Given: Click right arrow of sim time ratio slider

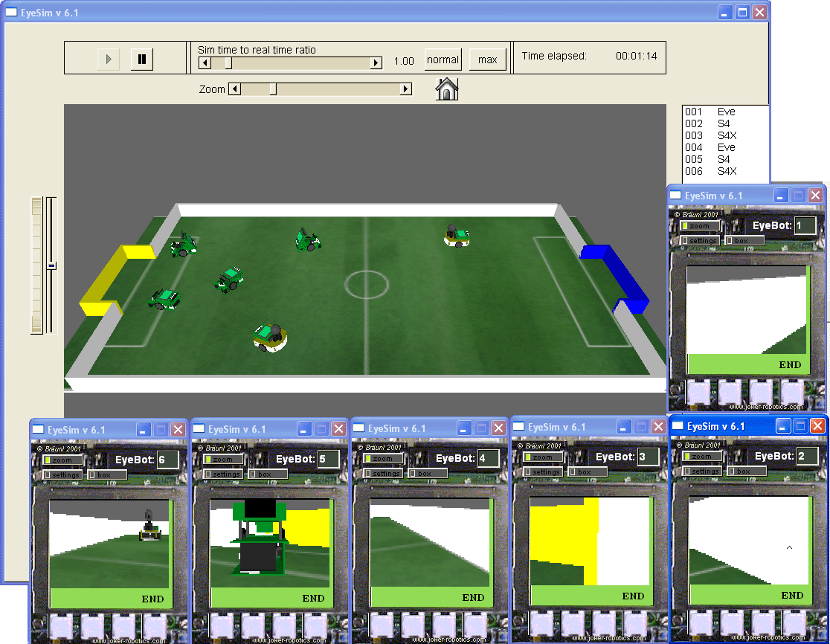Looking at the screenshot, I should tap(376, 63).
